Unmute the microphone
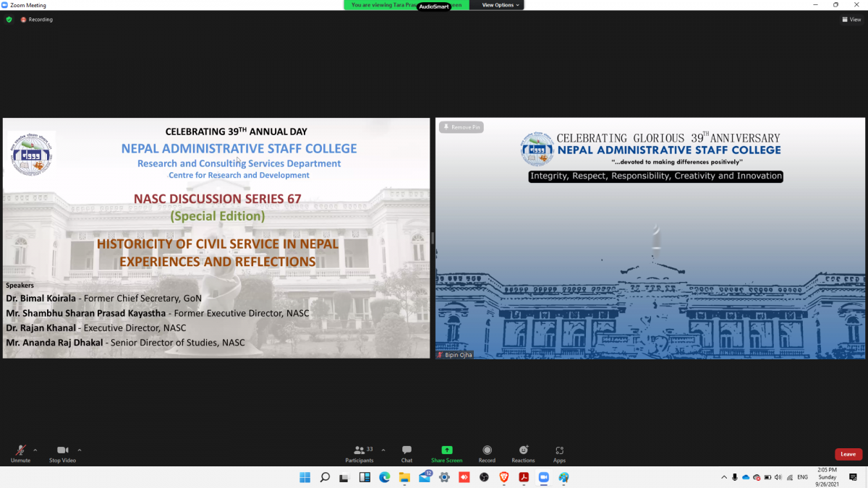Viewport: 868px width, 488px height. (20, 453)
